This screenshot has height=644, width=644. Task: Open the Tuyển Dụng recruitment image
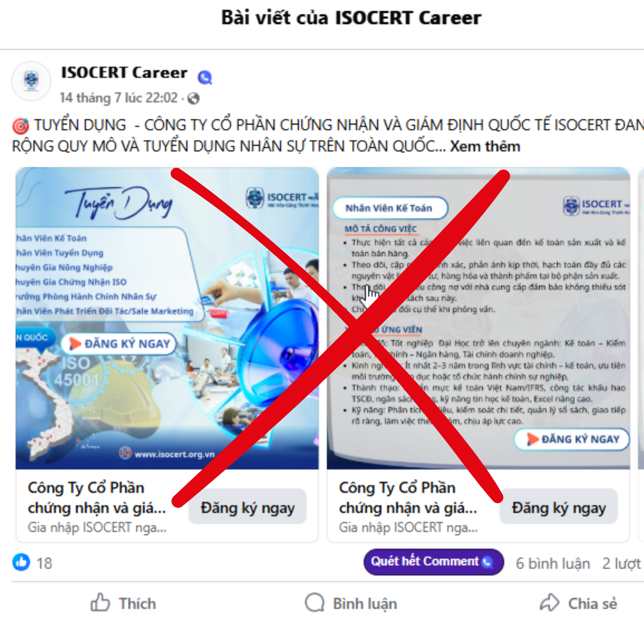(x=167, y=318)
